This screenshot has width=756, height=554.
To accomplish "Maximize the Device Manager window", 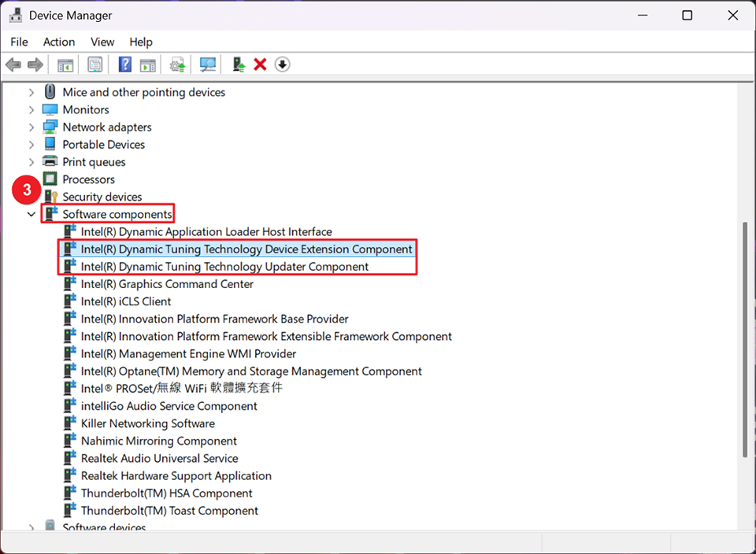I will [687, 16].
